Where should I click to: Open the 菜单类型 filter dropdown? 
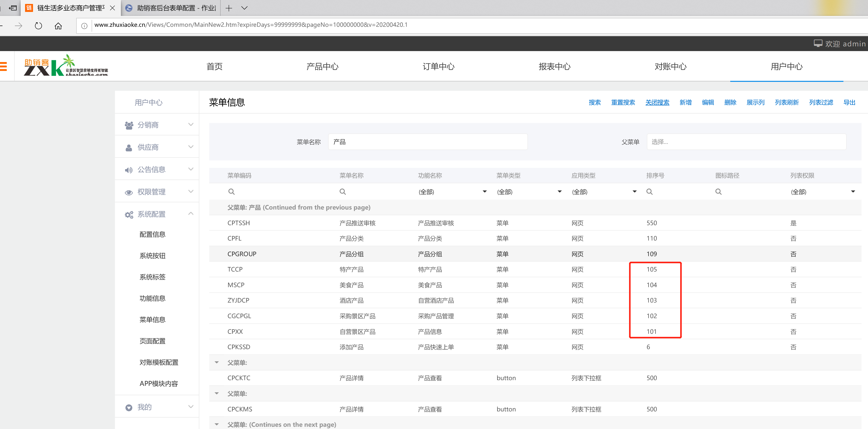(559, 192)
